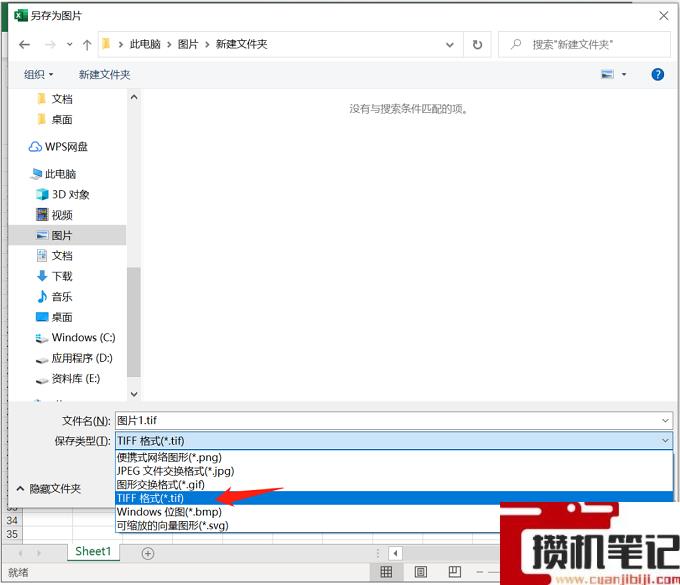The height and width of the screenshot is (585, 680).
Task: Open the recent locations chevron
Action: [x=69, y=44]
